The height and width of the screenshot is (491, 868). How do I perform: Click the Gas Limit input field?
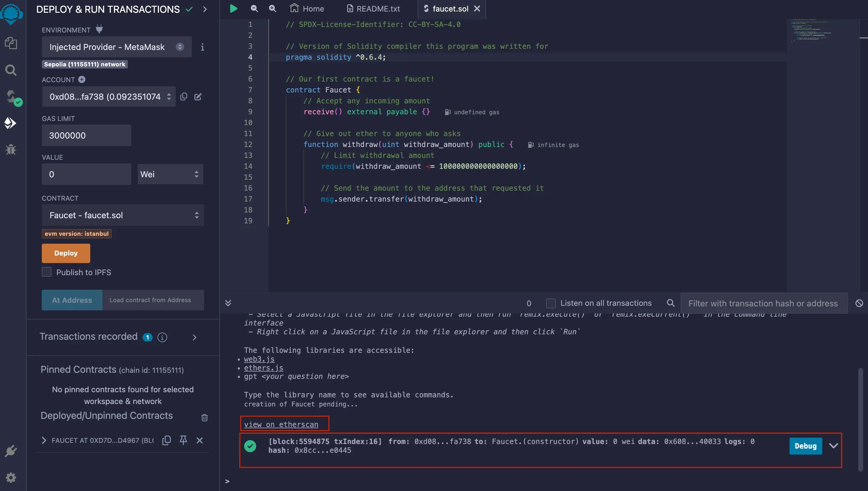coord(86,135)
